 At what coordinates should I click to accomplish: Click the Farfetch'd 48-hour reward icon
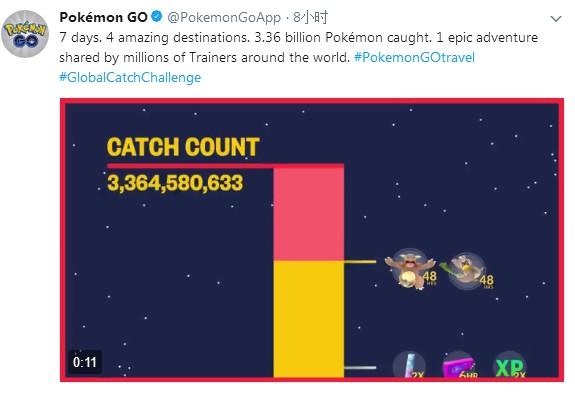click(x=467, y=271)
